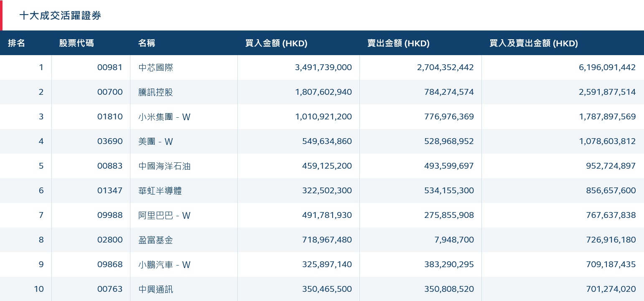Select sell amount 528,968,952
644x301 pixels.
(x=450, y=141)
